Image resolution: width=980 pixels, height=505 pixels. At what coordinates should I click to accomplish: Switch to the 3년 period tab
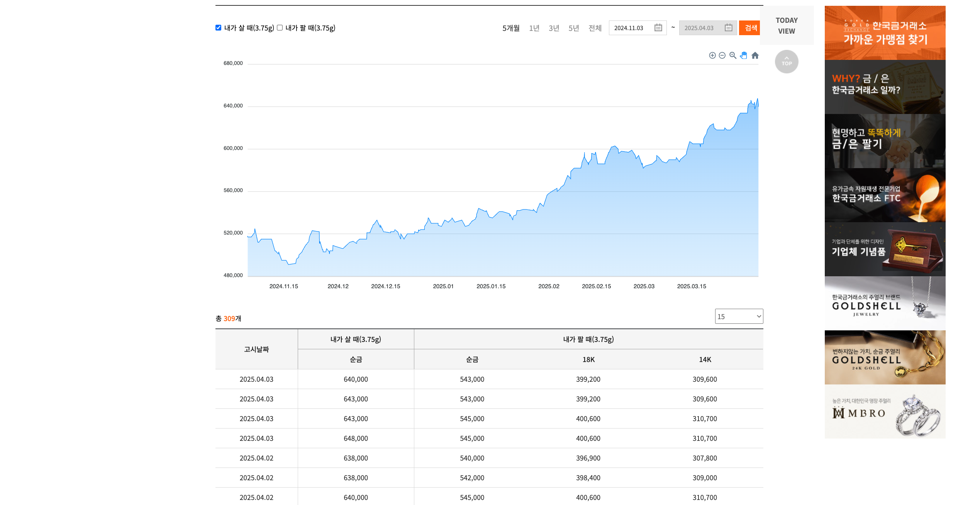point(554,28)
